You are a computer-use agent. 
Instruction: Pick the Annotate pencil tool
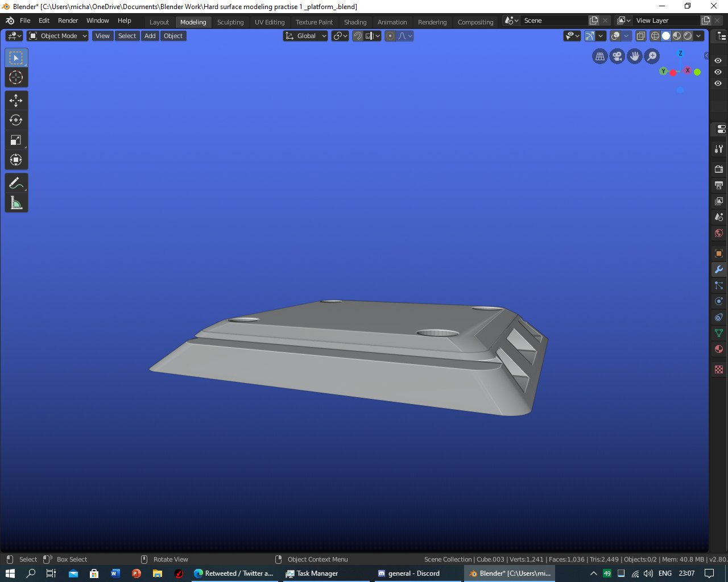click(16, 183)
